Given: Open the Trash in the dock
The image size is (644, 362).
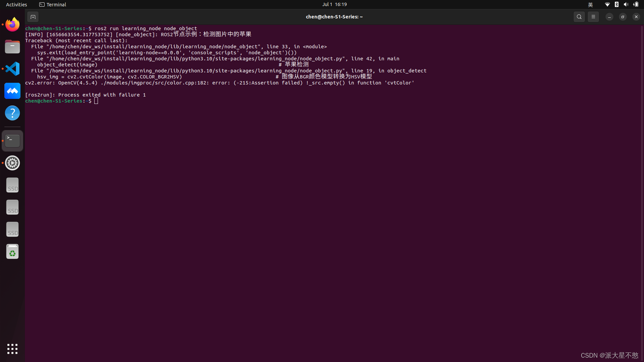Looking at the screenshot, I should (12, 252).
